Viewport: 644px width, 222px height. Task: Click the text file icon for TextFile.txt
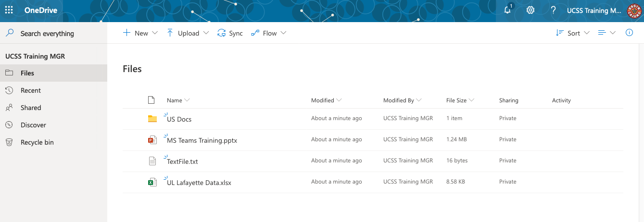[152, 161]
